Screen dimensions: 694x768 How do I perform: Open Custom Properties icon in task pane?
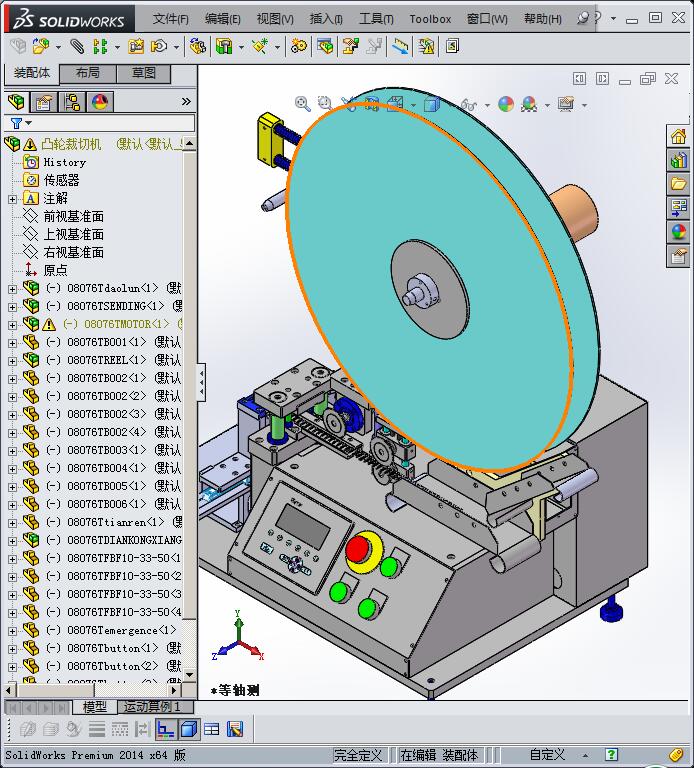(678, 256)
